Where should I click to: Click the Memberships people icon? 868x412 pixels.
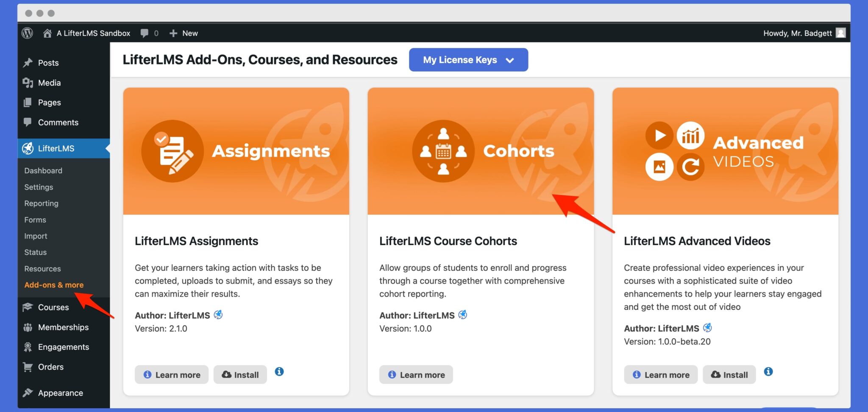coord(28,327)
